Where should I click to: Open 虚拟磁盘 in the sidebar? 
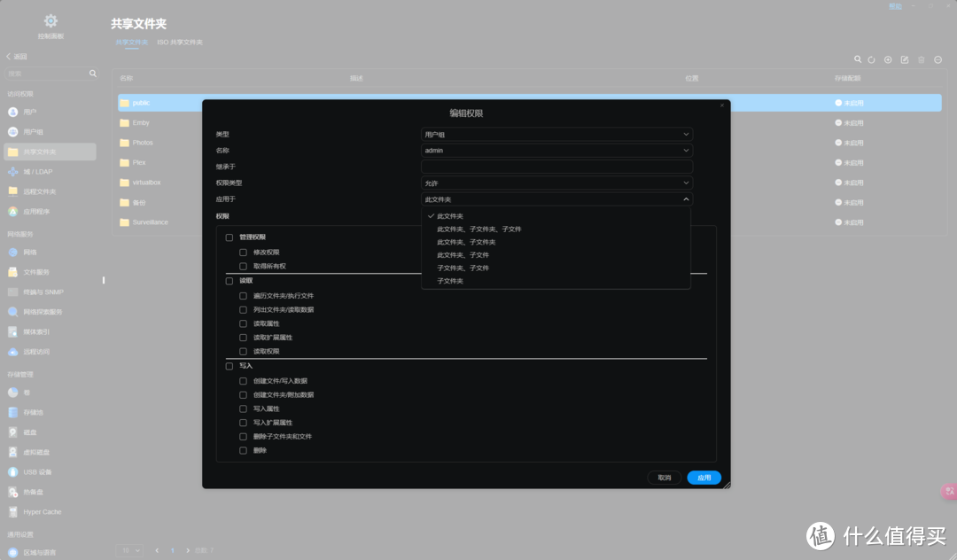50,452
